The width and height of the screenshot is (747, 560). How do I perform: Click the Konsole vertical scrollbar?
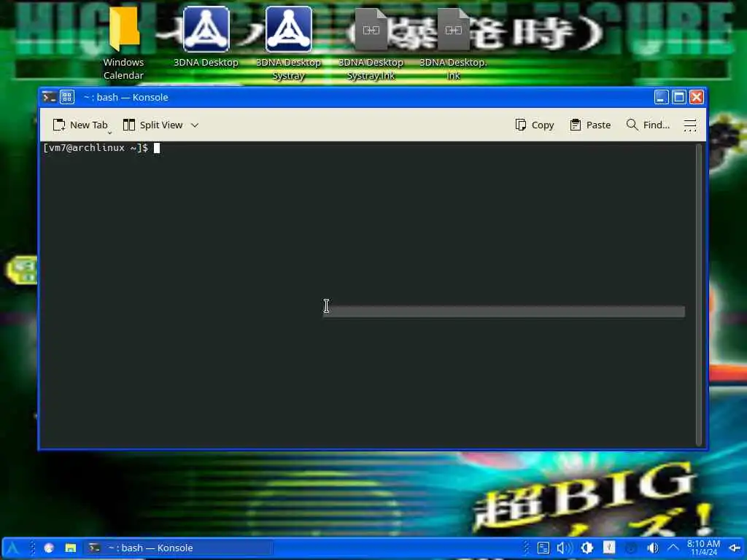tap(699, 295)
